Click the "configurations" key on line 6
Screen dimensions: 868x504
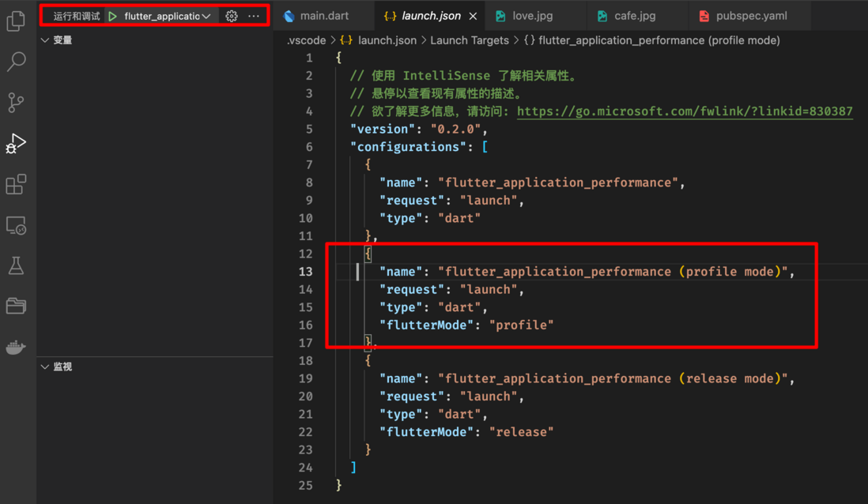click(x=408, y=147)
